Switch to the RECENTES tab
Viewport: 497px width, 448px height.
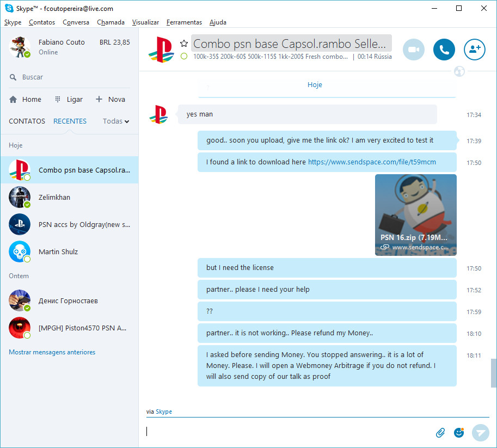point(70,121)
